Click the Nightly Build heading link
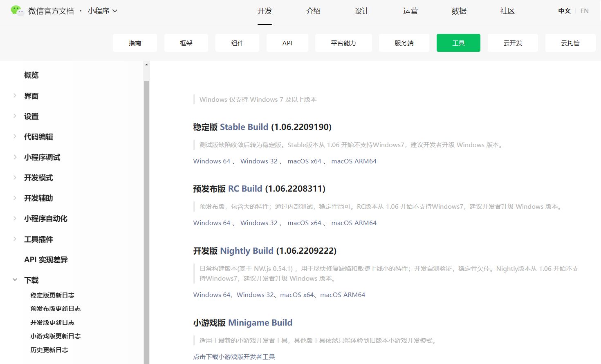This screenshot has width=601, height=364. (247, 251)
